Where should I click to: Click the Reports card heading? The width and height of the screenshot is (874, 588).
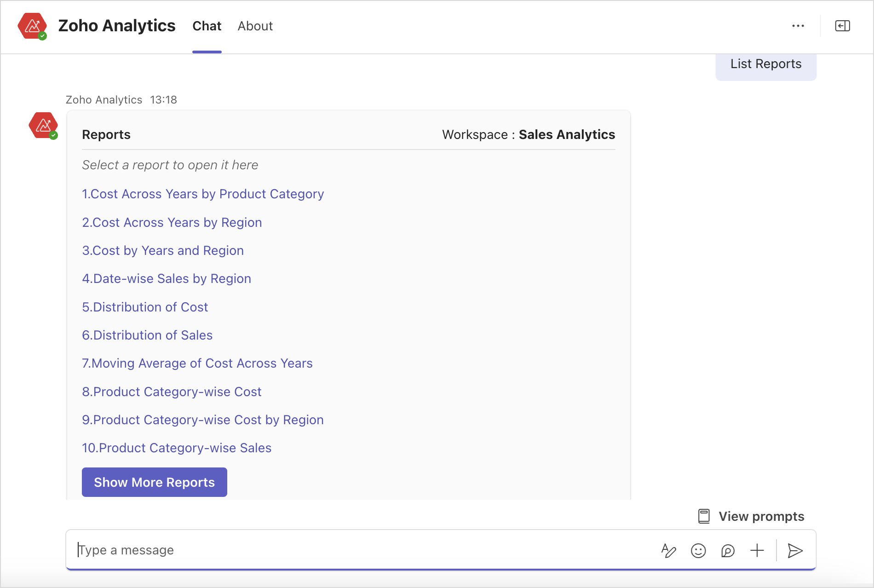(106, 134)
